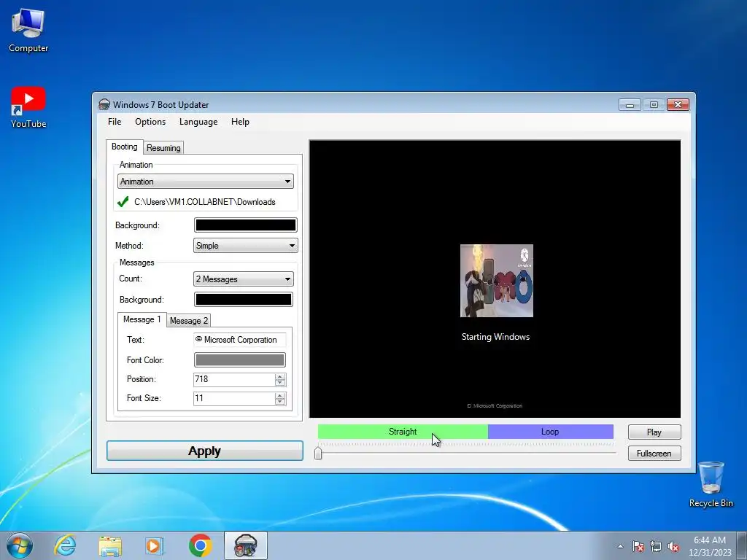
Task: Click the taskbar clock showing 6:44 AM
Action: pyautogui.click(x=709, y=546)
